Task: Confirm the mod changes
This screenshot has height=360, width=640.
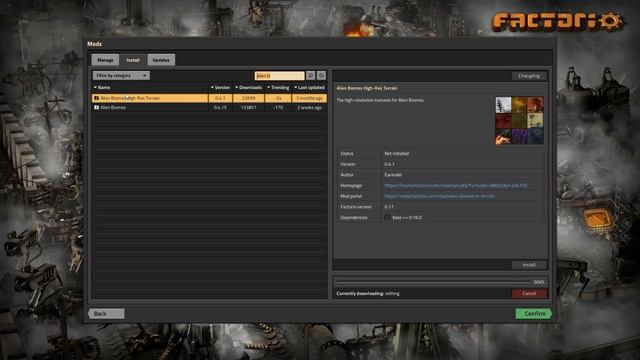Action: [x=533, y=313]
